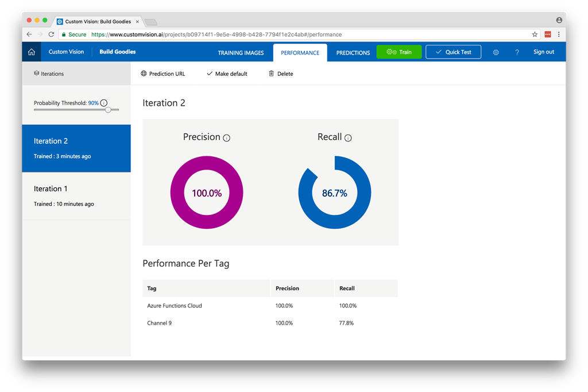The height and width of the screenshot is (392, 588).
Task: Click the Recall info icon
Action: click(348, 138)
